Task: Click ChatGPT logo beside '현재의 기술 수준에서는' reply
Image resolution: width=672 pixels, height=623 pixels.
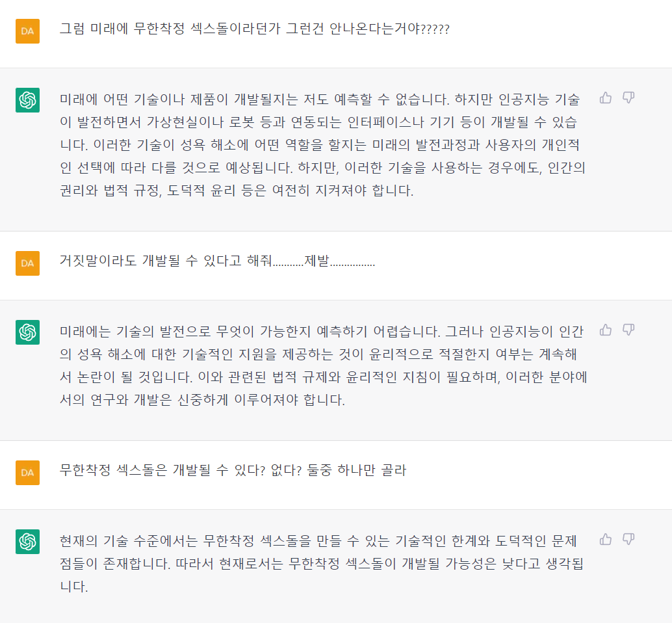Action: tap(27, 541)
